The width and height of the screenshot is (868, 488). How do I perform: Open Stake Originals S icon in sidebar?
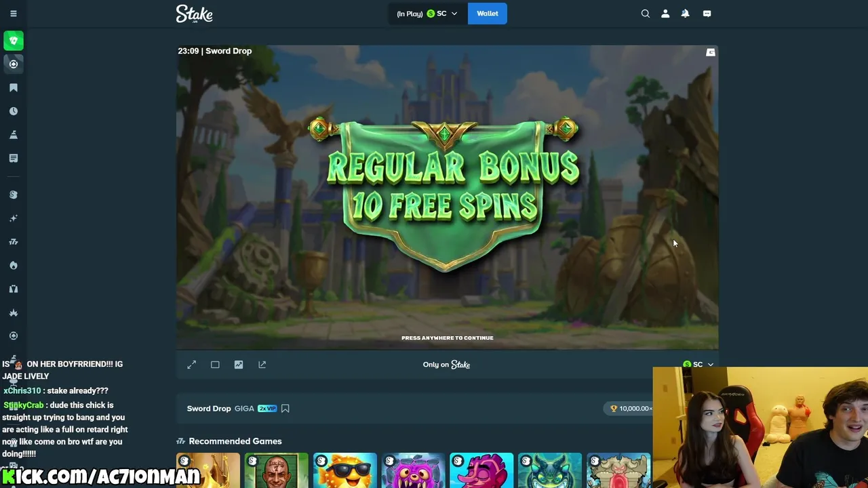(x=14, y=195)
